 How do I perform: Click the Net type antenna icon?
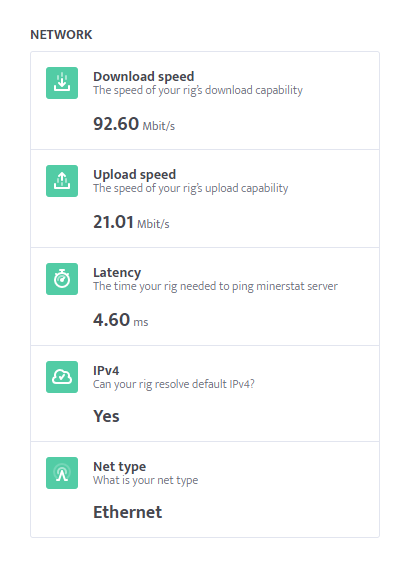point(62,473)
